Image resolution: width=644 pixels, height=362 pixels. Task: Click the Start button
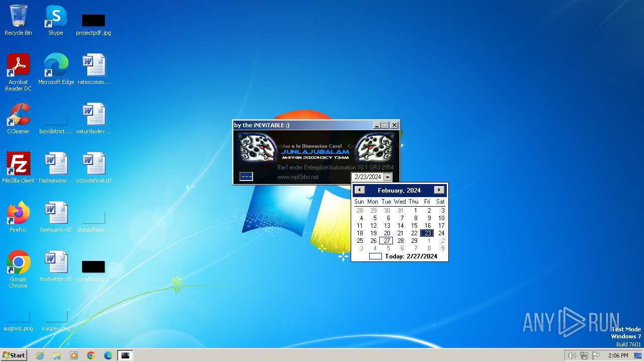[14, 355]
